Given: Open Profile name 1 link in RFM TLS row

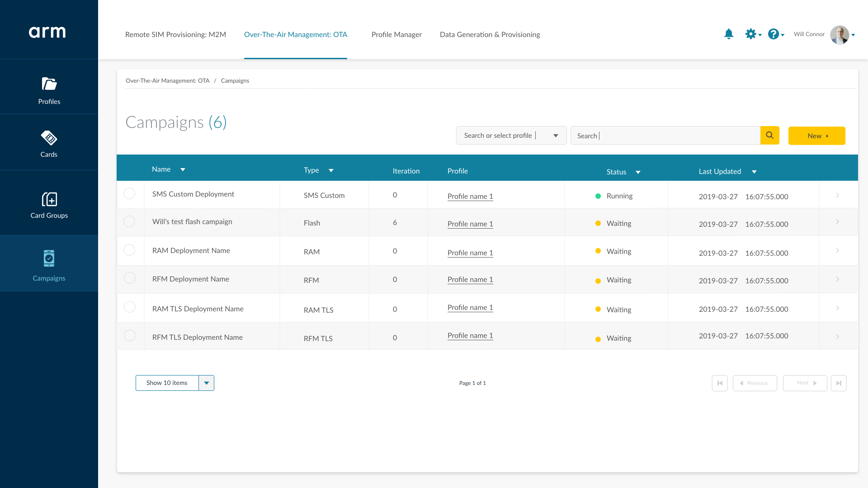Looking at the screenshot, I should click(470, 335).
